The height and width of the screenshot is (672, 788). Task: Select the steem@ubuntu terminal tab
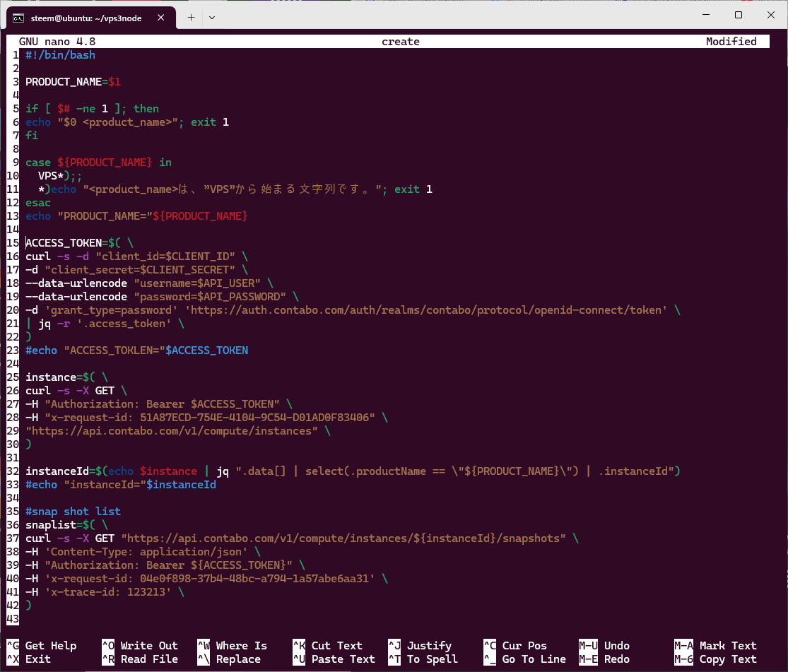pyautogui.click(x=91, y=18)
